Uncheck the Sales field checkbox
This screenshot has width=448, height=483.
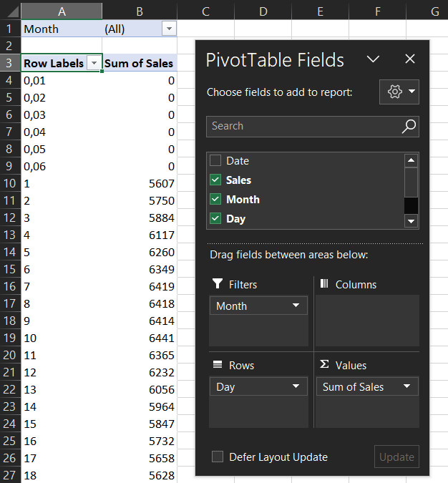tap(215, 180)
